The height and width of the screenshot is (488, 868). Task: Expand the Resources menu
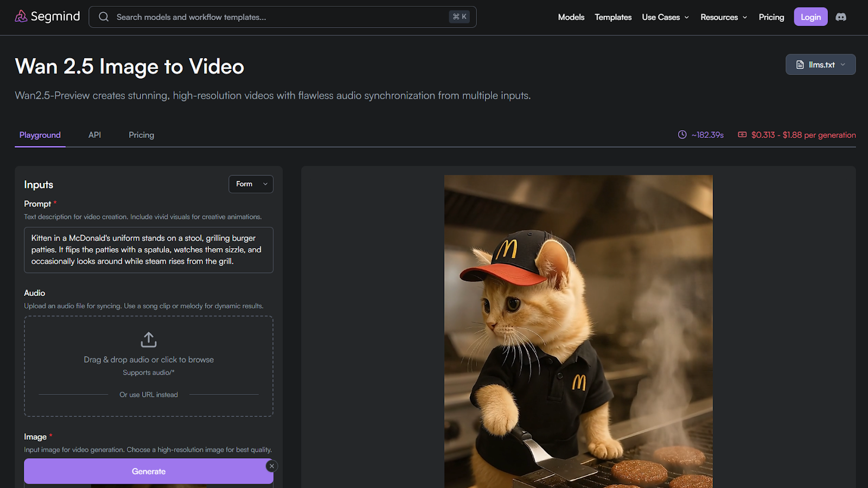[724, 17]
